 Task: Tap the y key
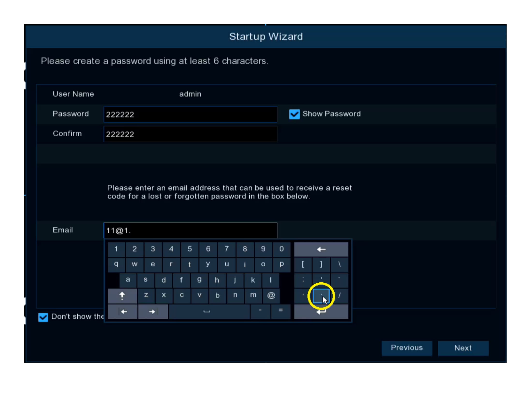click(x=208, y=264)
